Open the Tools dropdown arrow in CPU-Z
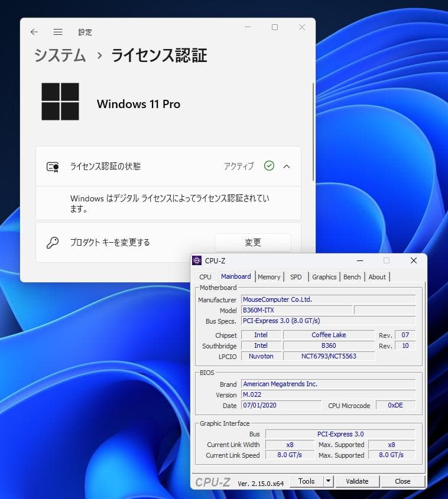This screenshot has width=448, height=499. (328, 481)
